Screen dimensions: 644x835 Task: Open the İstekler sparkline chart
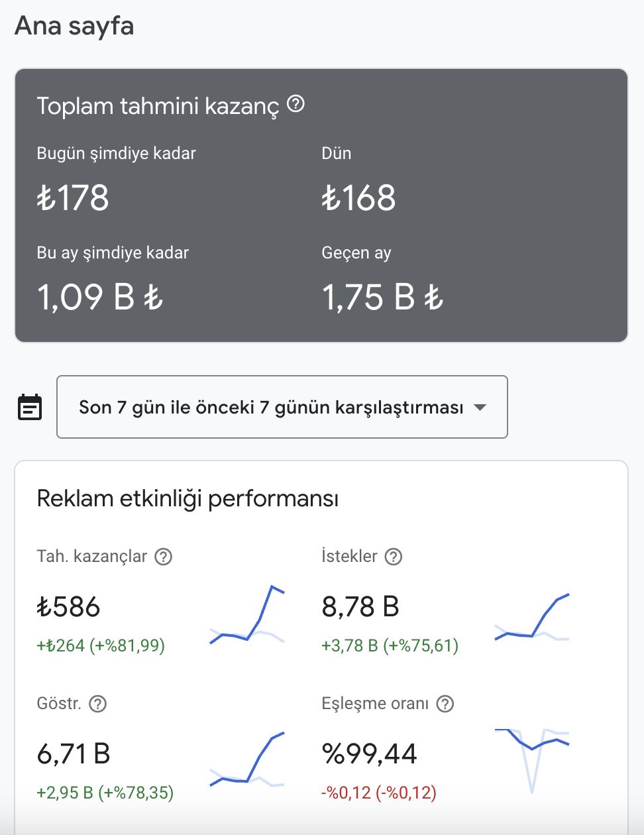[x=532, y=617]
